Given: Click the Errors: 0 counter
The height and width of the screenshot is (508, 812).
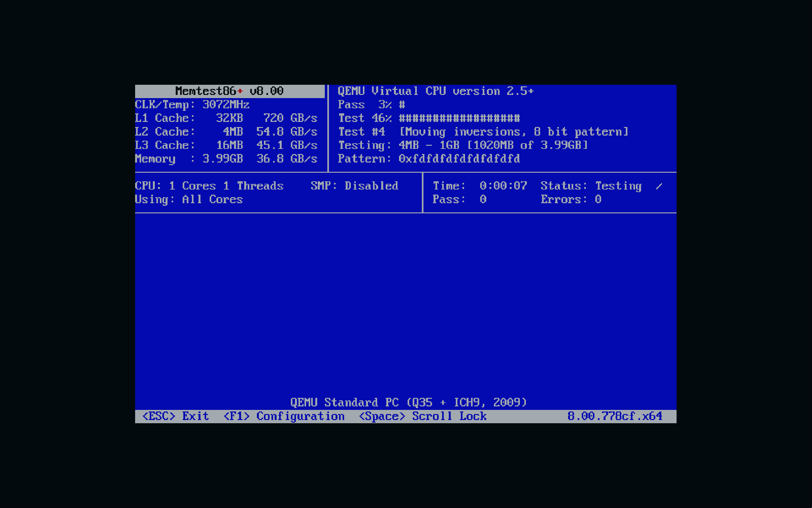Looking at the screenshot, I should click(571, 199).
